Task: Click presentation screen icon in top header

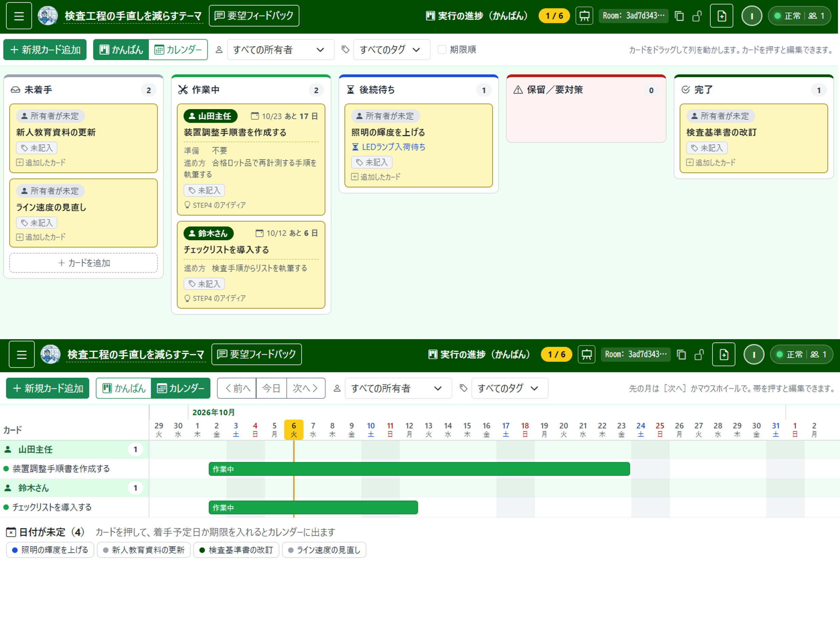Action: [x=584, y=16]
